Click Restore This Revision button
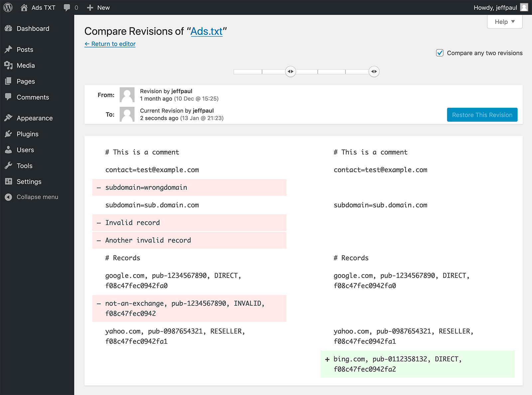This screenshot has width=532, height=395. 482,115
